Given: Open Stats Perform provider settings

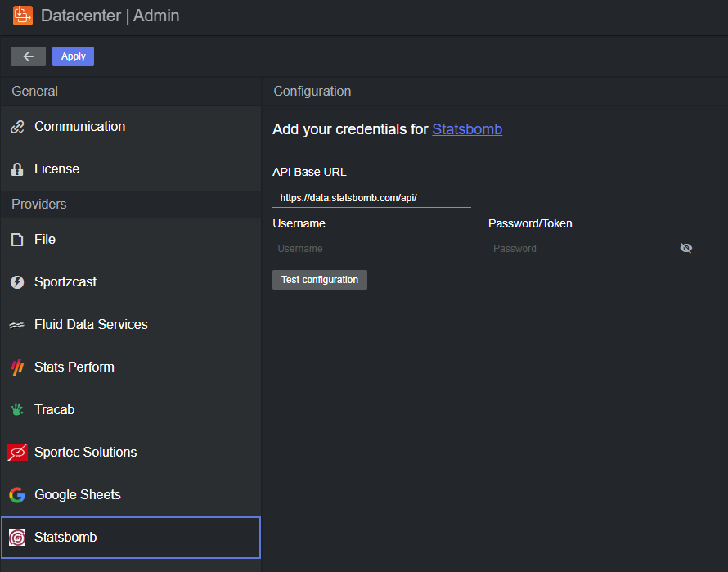Looking at the screenshot, I should (74, 367).
